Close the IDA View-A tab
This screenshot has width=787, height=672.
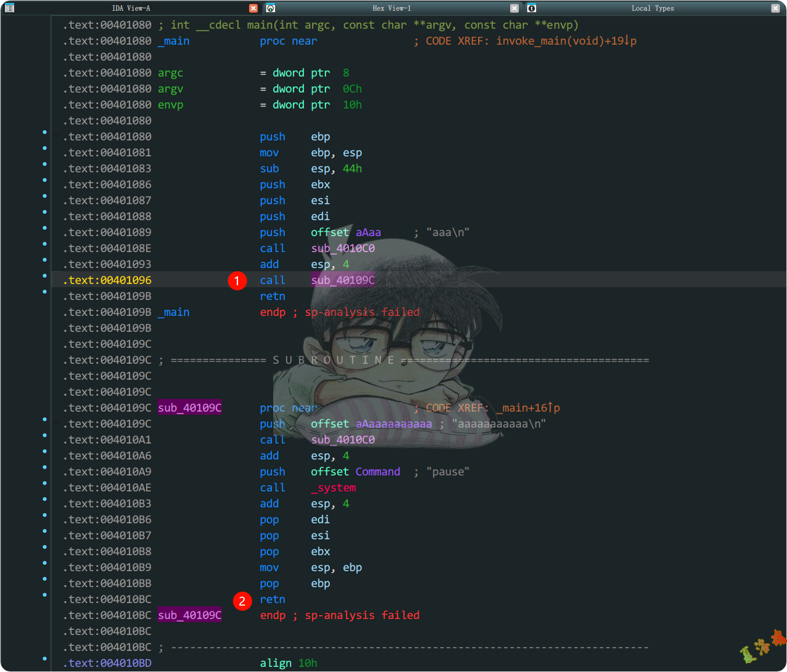click(253, 8)
